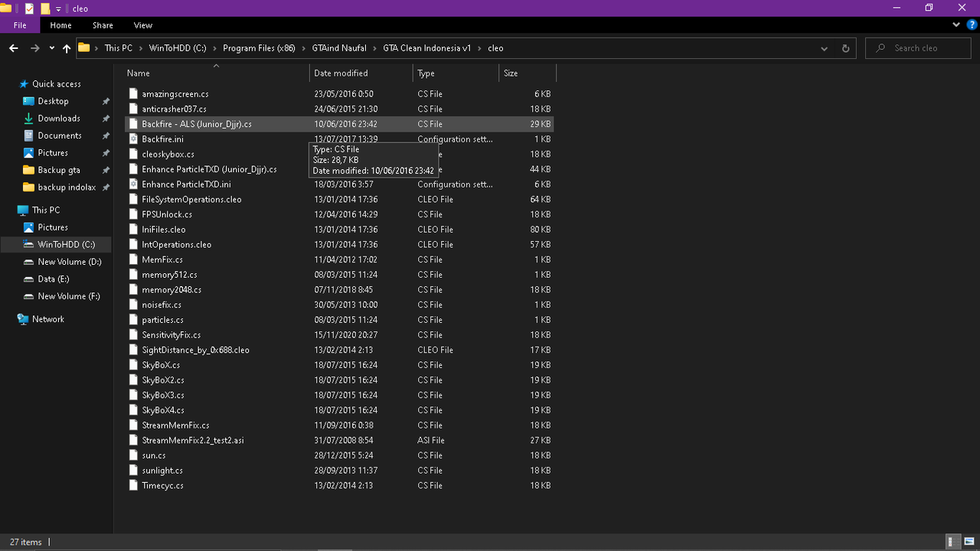Click 'WinToHDD (C:)' in address breadcrumb
The height and width of the screenshot is (551, 980).
[x=177, y=48]
